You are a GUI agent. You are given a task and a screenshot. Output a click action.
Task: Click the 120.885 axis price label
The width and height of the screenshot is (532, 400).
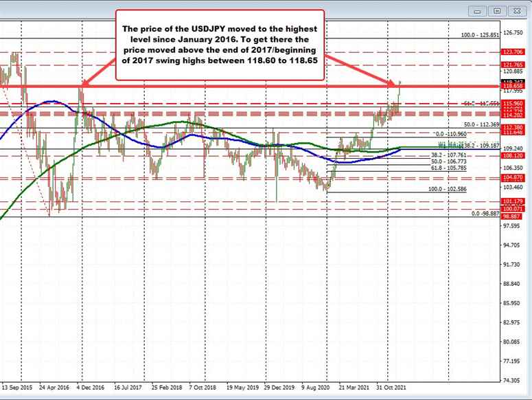click(x=513, y=71)
